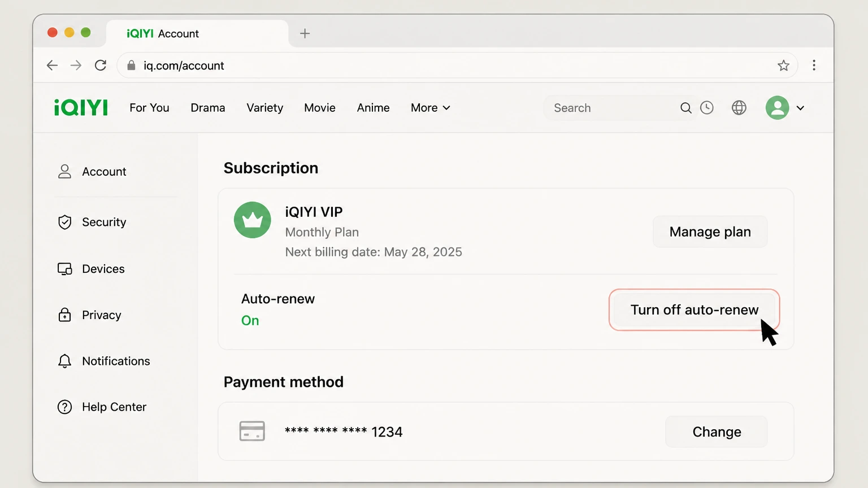The width and height of the screenshot is (868, 488).
Task: Click the Account person icon in sidebar
Action: (x=65, y=172)
